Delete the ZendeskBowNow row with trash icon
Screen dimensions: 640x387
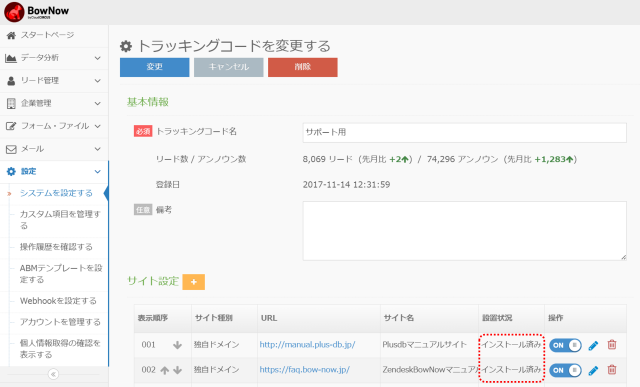pyautogui.click(x=612, y=370)
